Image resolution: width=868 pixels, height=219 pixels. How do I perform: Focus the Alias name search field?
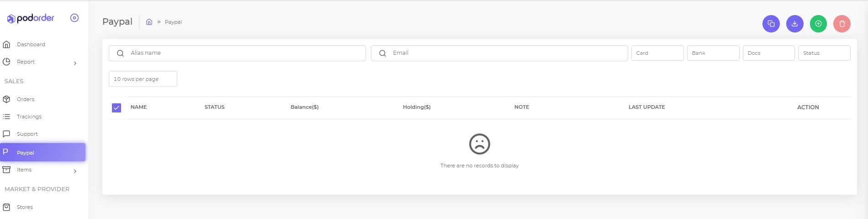237,53
